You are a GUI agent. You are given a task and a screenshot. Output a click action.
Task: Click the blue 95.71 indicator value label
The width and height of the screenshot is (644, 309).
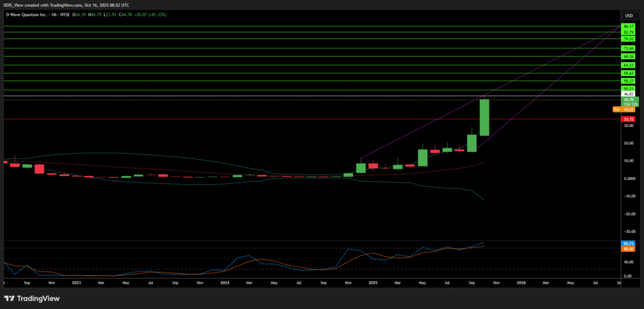pyautogui.click(x=628, y=243)
